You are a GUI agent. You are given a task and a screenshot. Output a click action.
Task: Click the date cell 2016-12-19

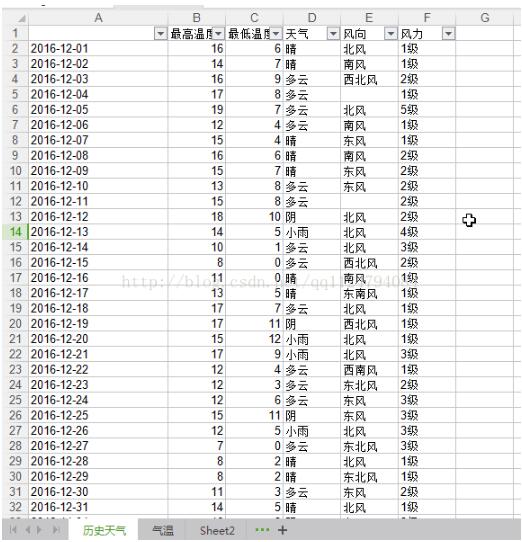tap(98, 324)
